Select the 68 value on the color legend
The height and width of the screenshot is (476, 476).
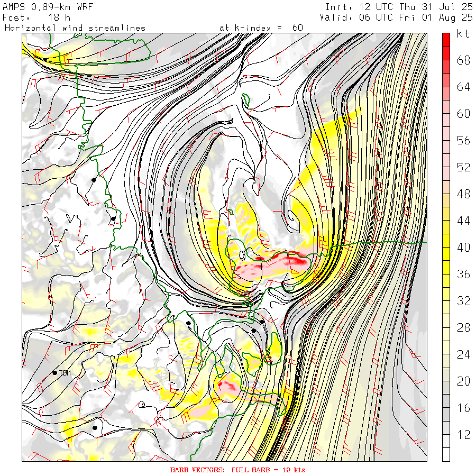[463, 60]
